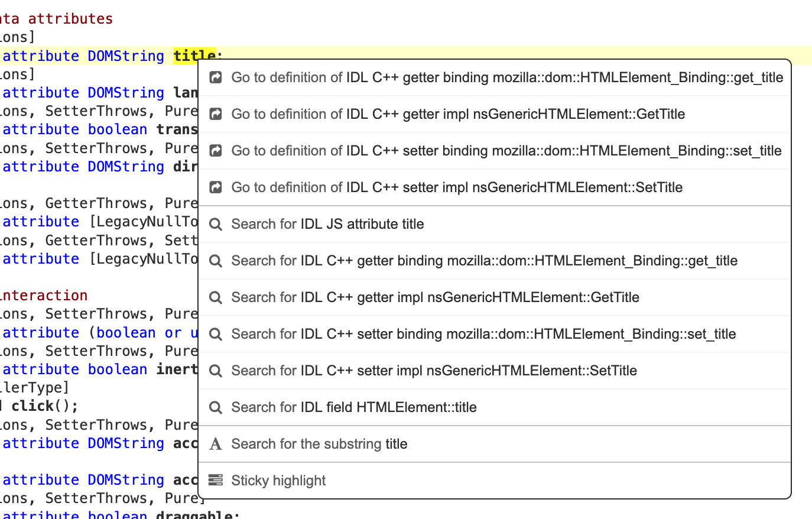This screenshot has width=812, height=519.
Task: Click magnifier icon next to IDL JS attribute title
Action: [x=216, y=224]
